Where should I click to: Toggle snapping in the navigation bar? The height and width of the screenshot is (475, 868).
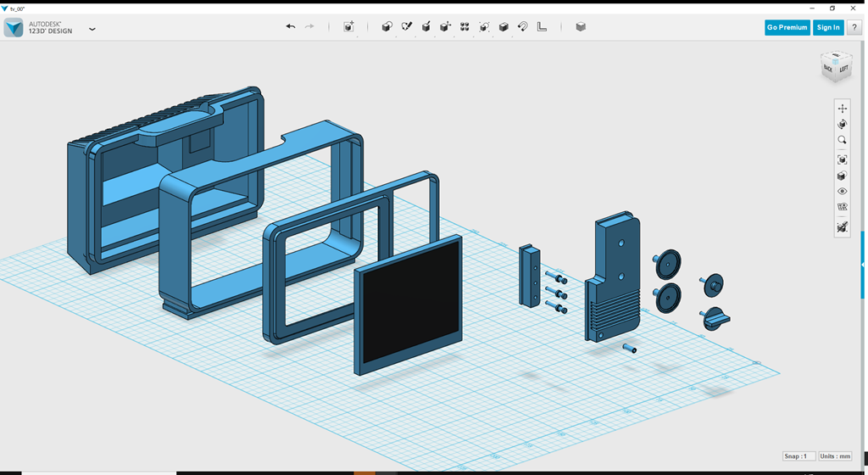coord(842,227)
